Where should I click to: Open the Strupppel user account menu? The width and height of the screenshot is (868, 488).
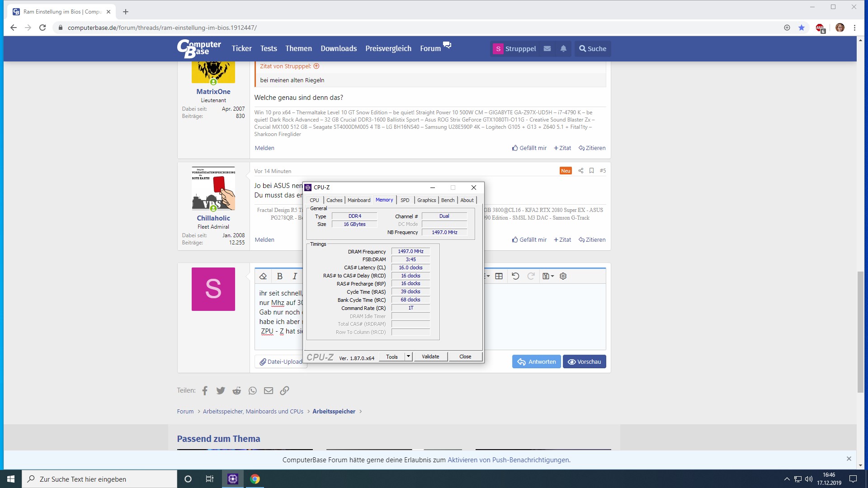click(515, 49)
